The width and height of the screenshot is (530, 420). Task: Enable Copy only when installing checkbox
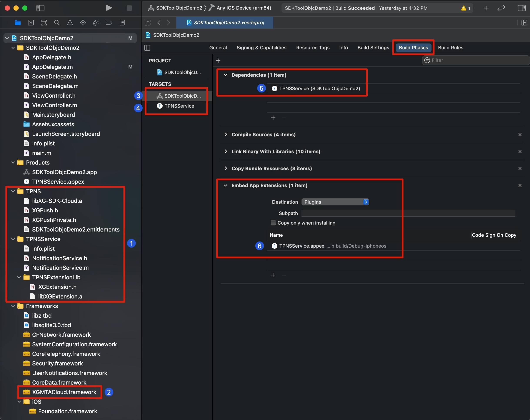(x=273, y=223)
